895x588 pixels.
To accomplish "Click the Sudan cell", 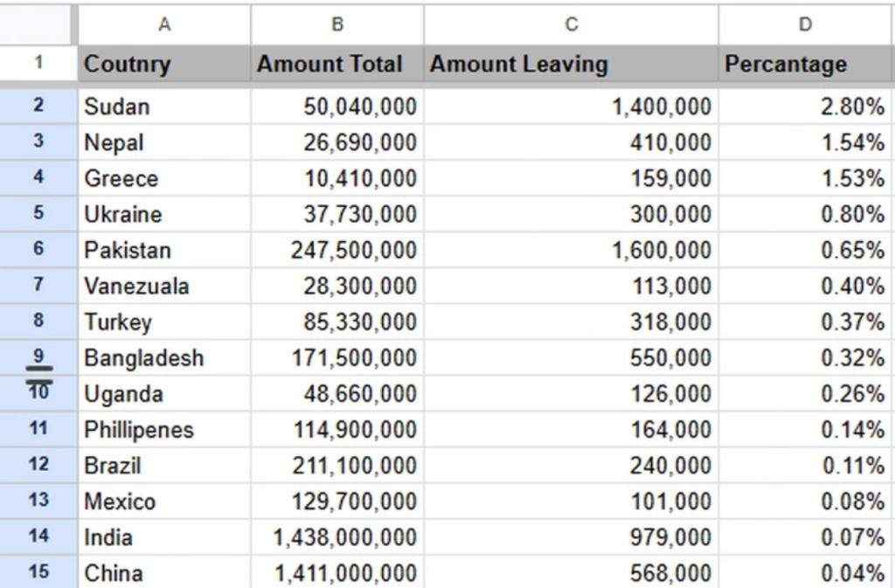I will 164,107.
